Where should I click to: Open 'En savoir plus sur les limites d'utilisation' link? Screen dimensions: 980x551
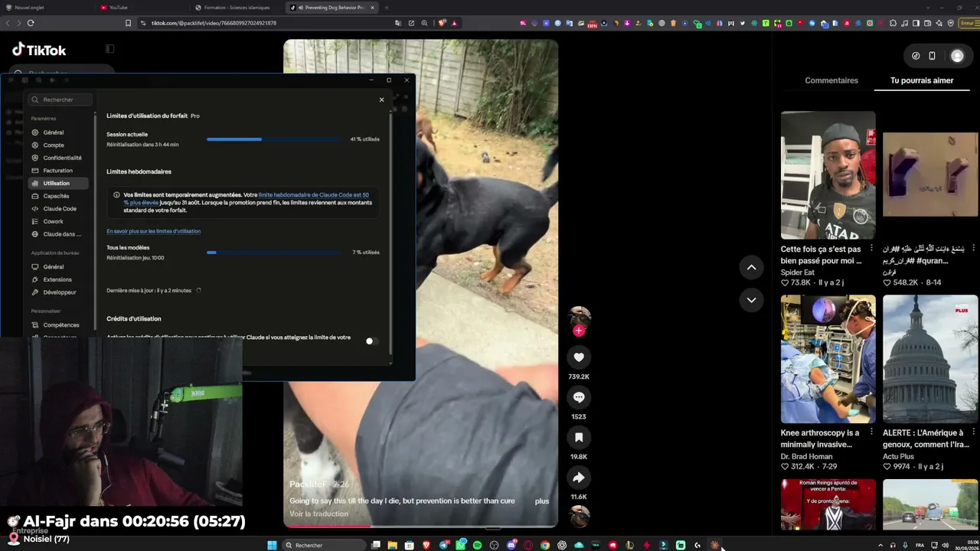(x=153, y=231)
